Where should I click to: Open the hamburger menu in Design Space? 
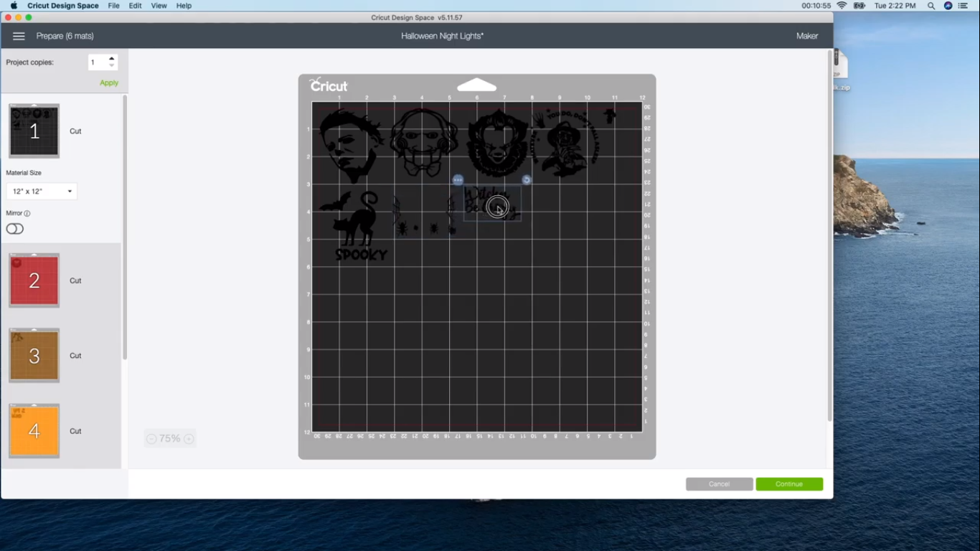click(19, 36)
